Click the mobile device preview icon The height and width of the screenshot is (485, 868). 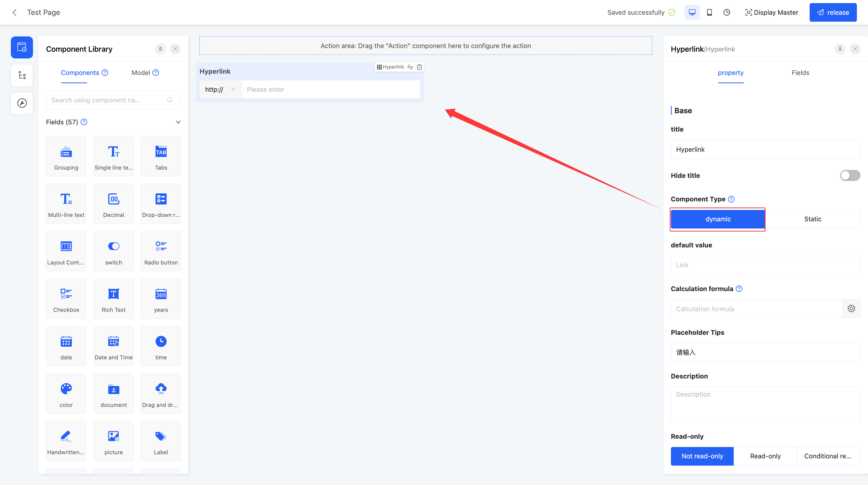tap(709, 12)
